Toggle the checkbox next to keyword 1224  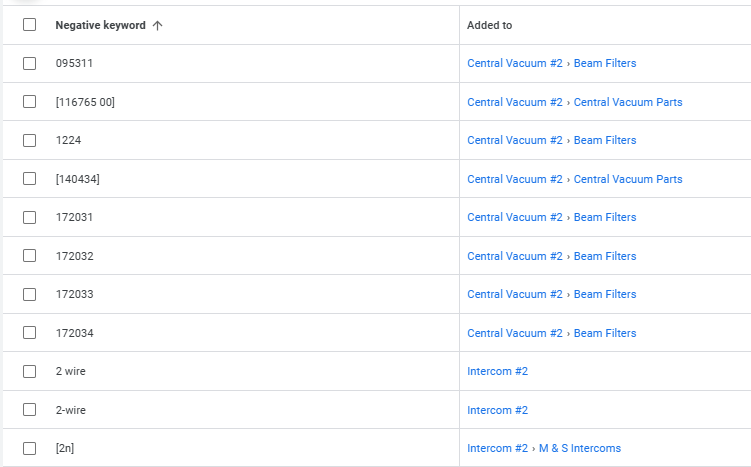[x=29, y=140]
